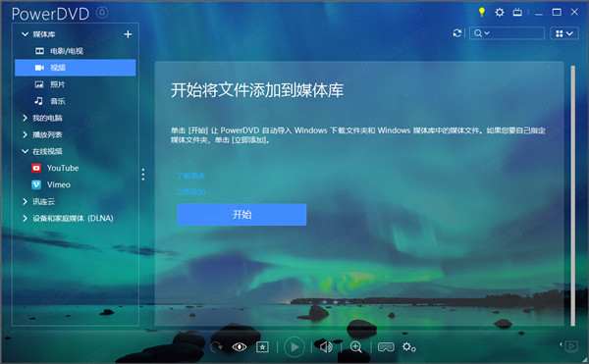Expand the 我的电脑 section
This screenshot has height=364, width=589.
(25, 118)
